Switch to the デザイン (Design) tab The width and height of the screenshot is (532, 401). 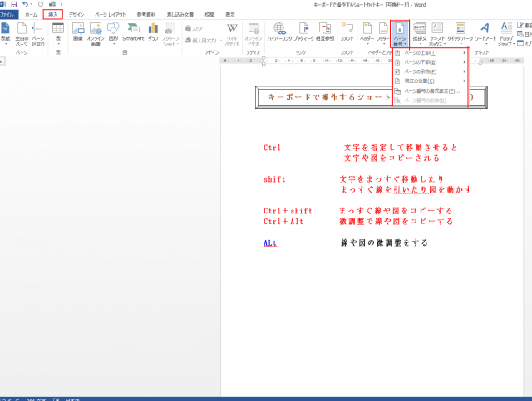76,15
